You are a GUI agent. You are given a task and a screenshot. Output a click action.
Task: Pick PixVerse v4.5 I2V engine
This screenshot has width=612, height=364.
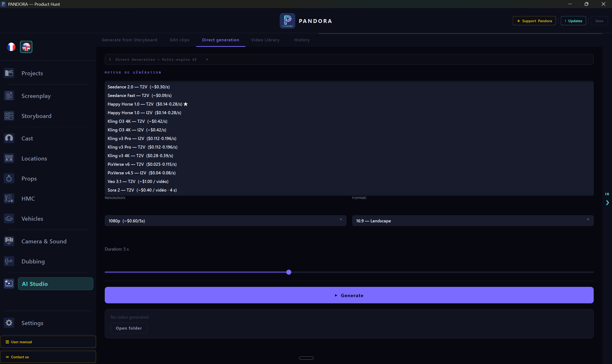pyautogui.click(x=349, y=173)
